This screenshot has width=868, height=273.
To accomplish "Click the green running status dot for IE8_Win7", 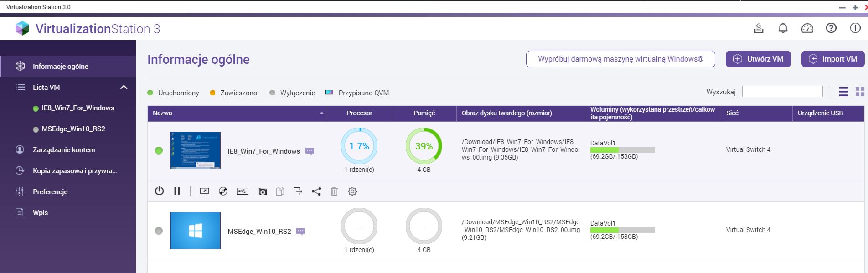I will click(x=159, y=150).
